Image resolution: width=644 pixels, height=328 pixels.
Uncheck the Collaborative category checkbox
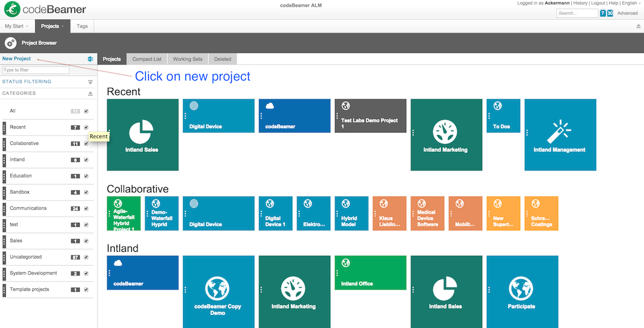pyautogui.click(x=86, y=143)
